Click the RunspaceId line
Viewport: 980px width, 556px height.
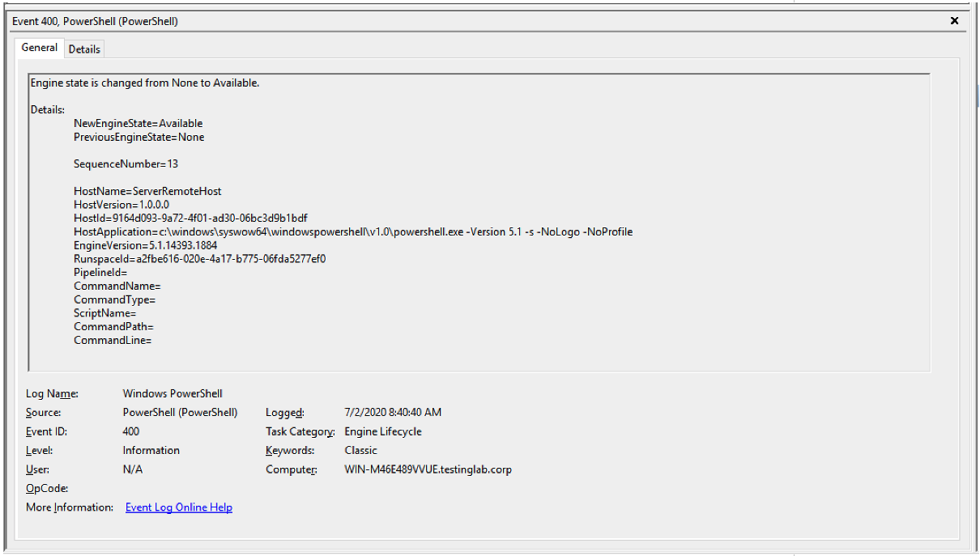[x=199, y=259]
